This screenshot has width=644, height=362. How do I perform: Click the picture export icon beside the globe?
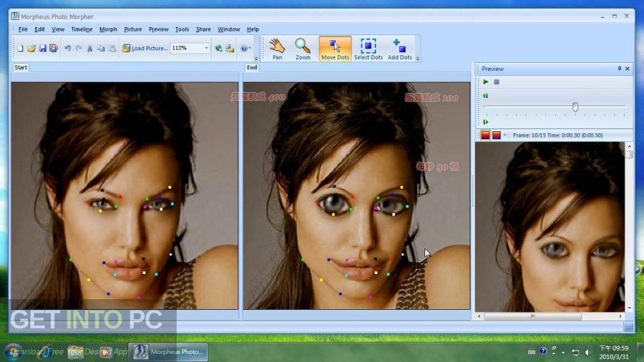coord(230,48)
